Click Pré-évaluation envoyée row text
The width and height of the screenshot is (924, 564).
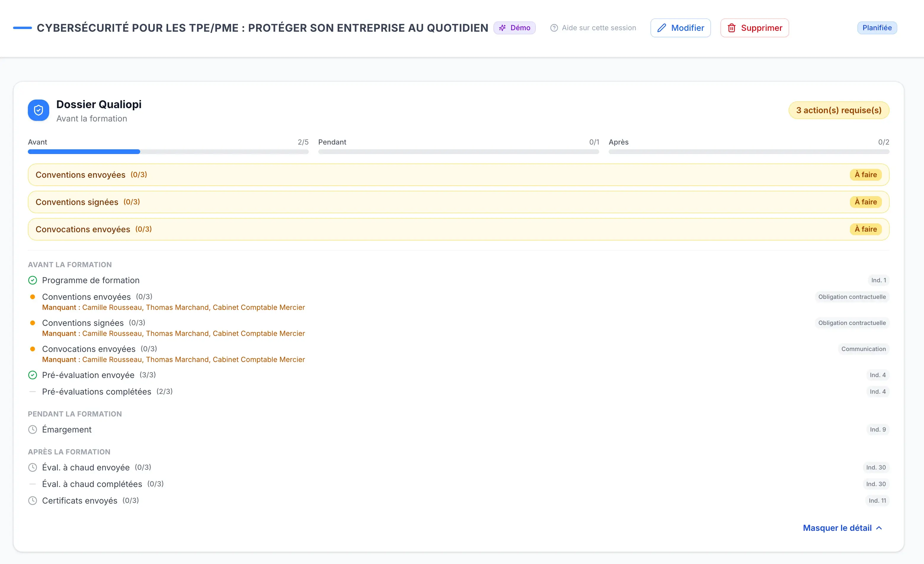88,375
